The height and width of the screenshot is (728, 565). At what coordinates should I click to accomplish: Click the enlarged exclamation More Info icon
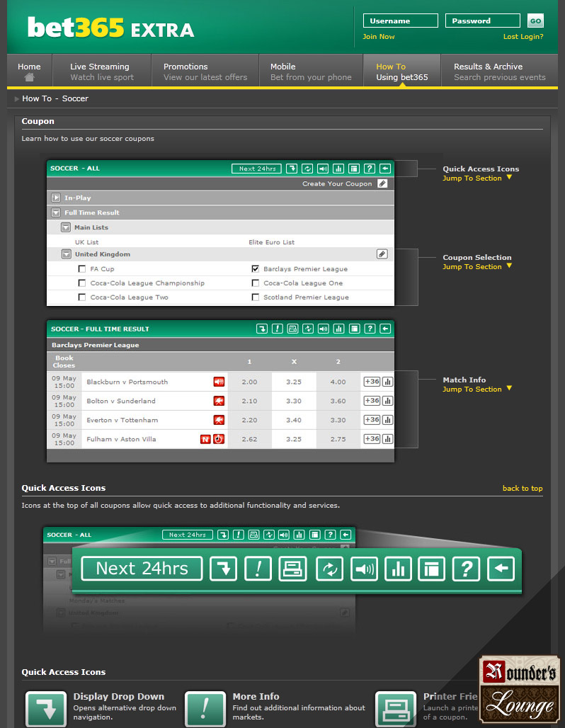click(258, 569)
